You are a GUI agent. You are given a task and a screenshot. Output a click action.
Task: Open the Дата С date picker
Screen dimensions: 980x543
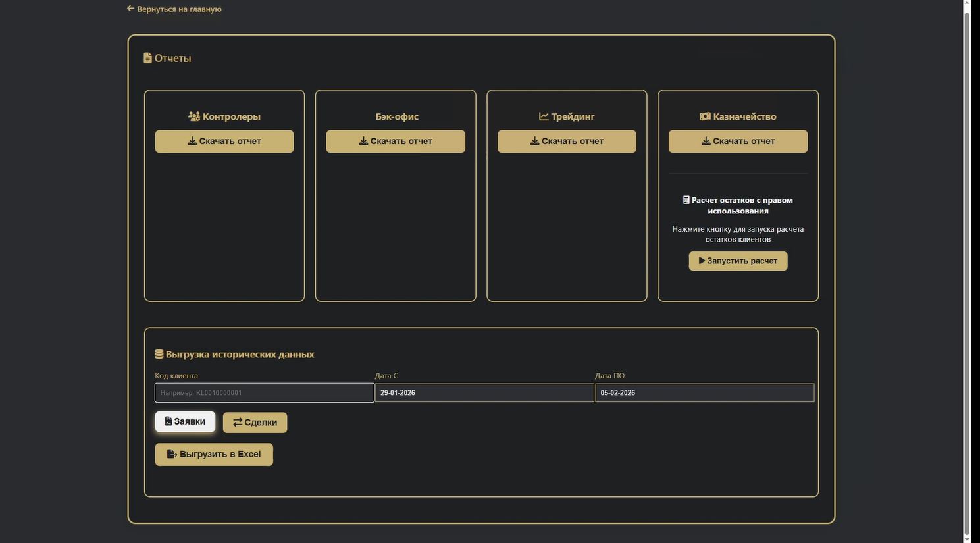[x=484, y=393]
